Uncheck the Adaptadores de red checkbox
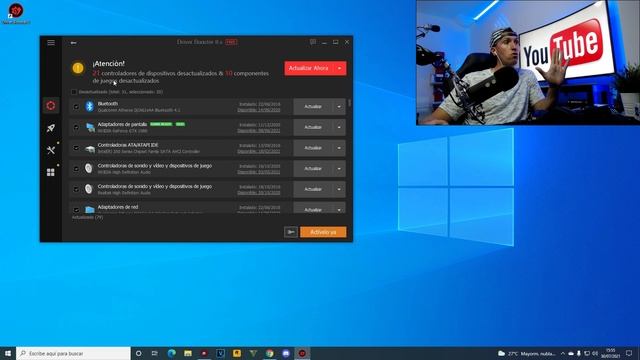Image resolution: width=640 pixels, height=360 pixels. pyautogui.click(x=76, y=210)
